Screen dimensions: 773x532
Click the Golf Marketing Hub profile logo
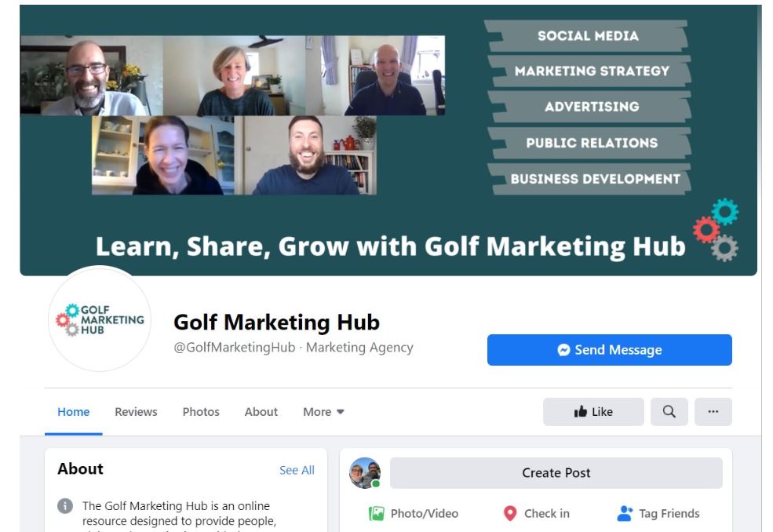click(x=100, y=319)
